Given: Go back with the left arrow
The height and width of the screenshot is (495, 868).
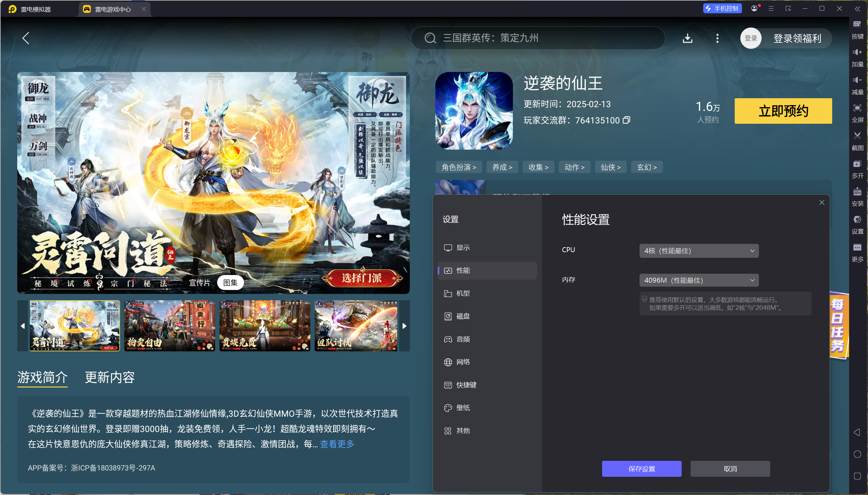Looking at the screenshot, I should [26, 38].
